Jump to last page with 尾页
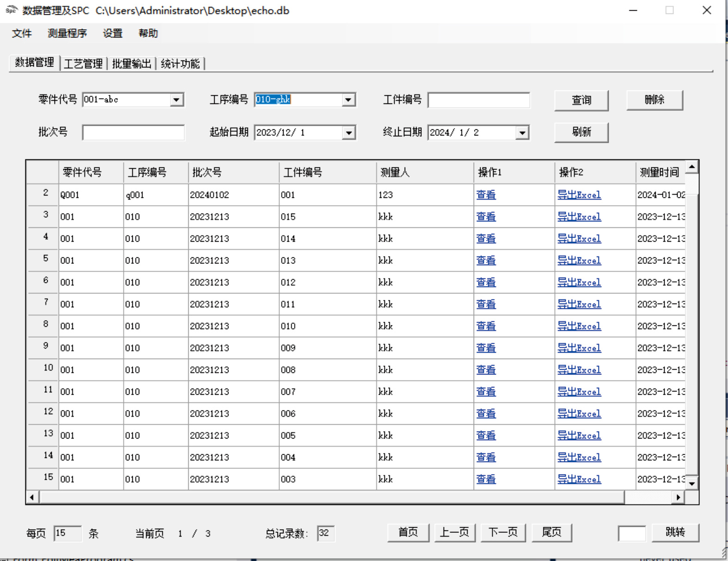Image resolution: width=728 pixels, height=561 pixels. tap(551, 532)
